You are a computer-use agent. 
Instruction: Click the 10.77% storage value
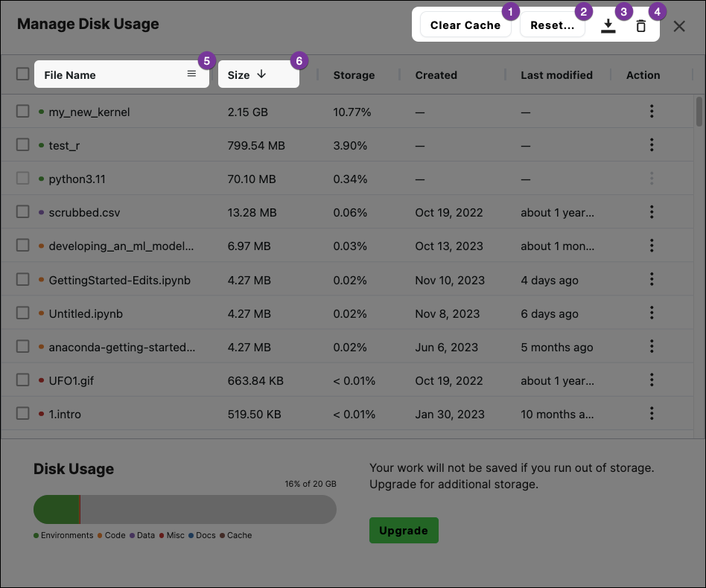(x=352, y=112)
